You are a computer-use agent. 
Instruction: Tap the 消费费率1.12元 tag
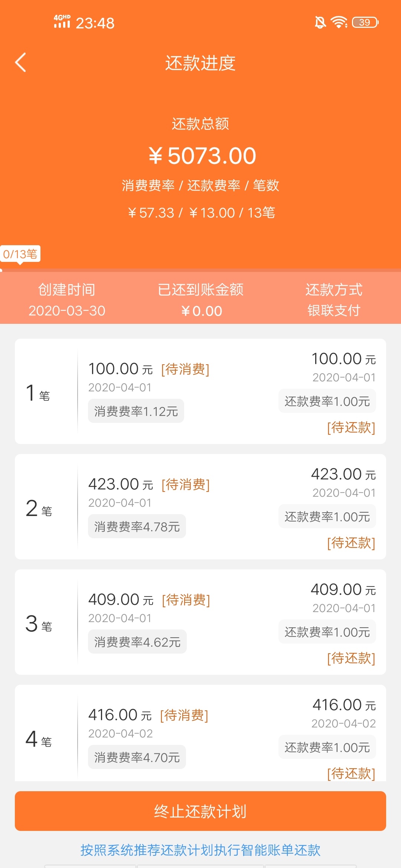pyautogui.click(x=136, y=411)
